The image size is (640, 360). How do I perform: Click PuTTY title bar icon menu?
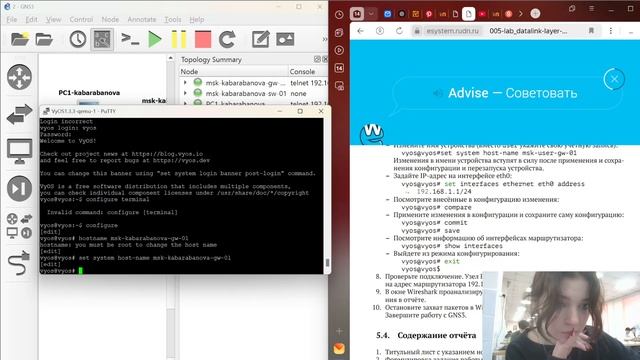coord(46,111)
